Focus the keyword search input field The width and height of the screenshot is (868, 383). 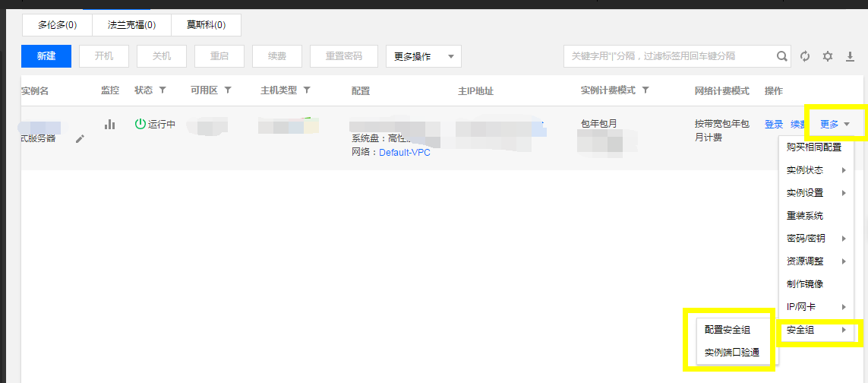pos(668,56)
